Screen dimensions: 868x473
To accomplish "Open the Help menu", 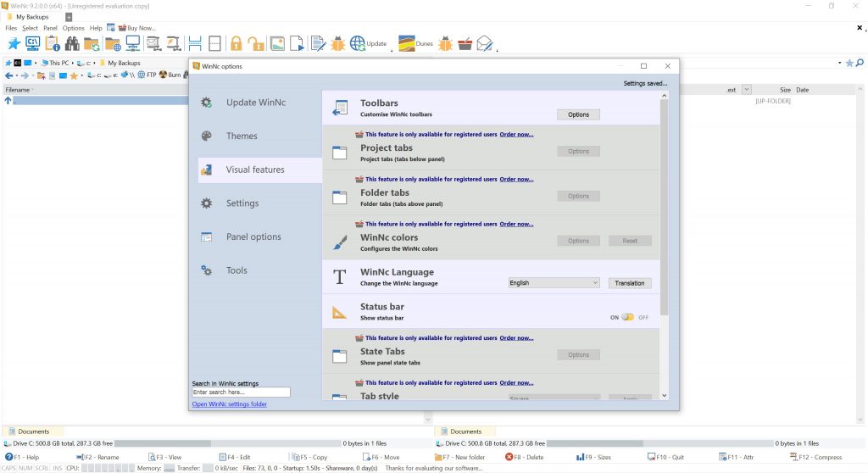I will click(96, 28).
